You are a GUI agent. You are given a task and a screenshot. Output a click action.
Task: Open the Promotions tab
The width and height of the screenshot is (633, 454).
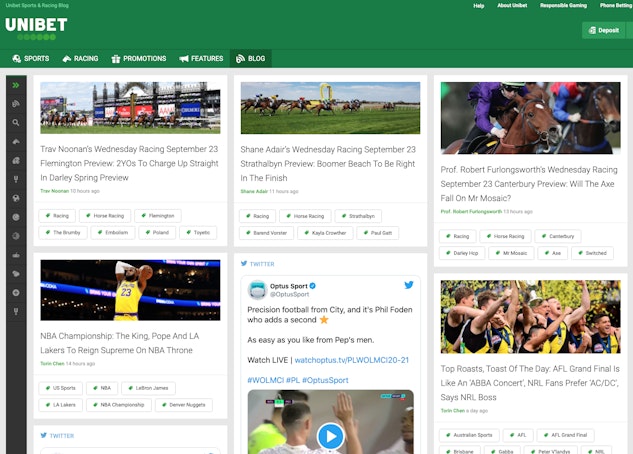[x=139, y=59]
